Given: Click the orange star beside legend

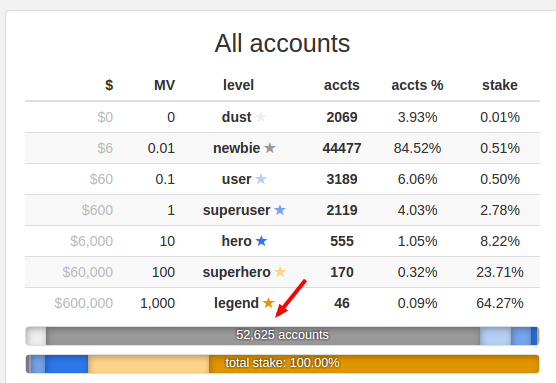Looking at the screenshot, I should [268, 303].
